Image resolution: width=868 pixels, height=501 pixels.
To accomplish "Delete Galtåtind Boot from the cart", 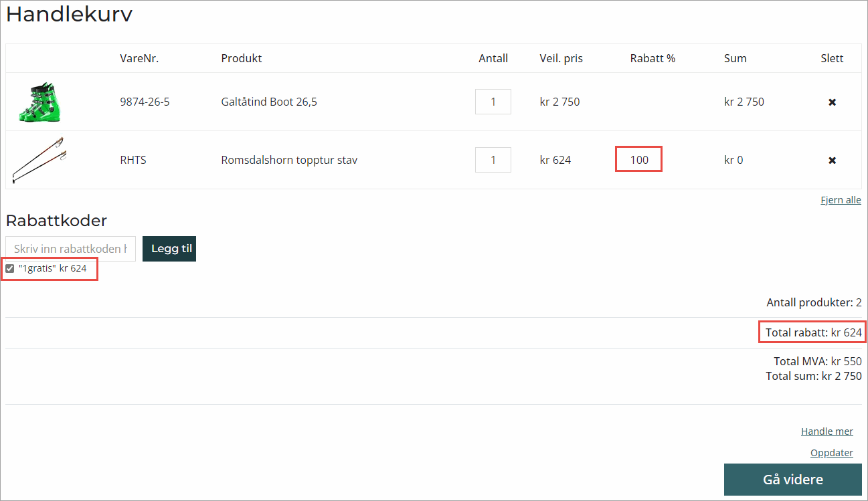I will (x=832, y=102).
